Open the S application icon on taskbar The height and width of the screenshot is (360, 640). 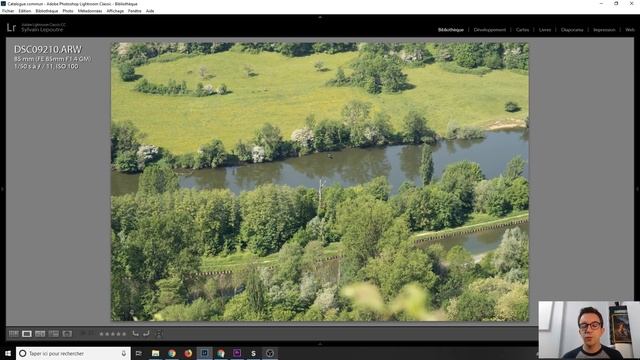[x=253, y=353]
